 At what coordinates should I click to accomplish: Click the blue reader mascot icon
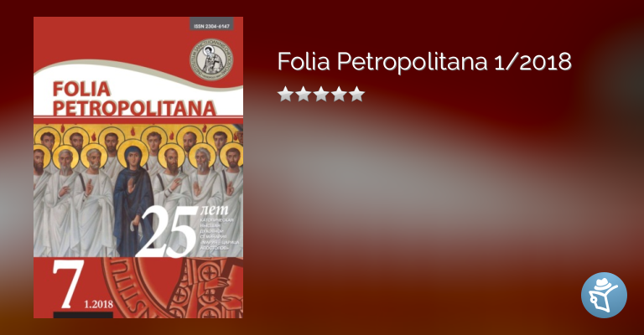[604, 295]
